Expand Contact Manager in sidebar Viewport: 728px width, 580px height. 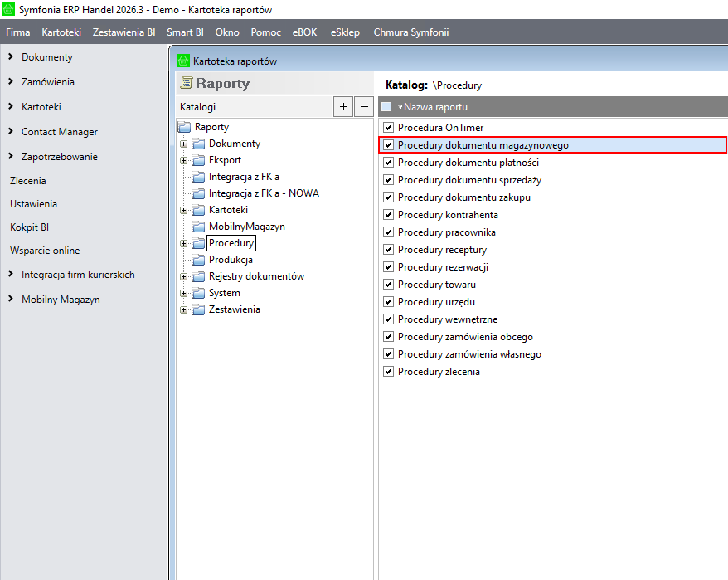(x=11, y=132)
